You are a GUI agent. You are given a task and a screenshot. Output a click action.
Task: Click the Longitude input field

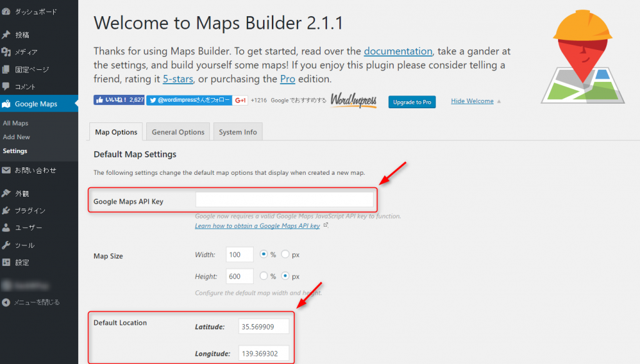[264, 353]
